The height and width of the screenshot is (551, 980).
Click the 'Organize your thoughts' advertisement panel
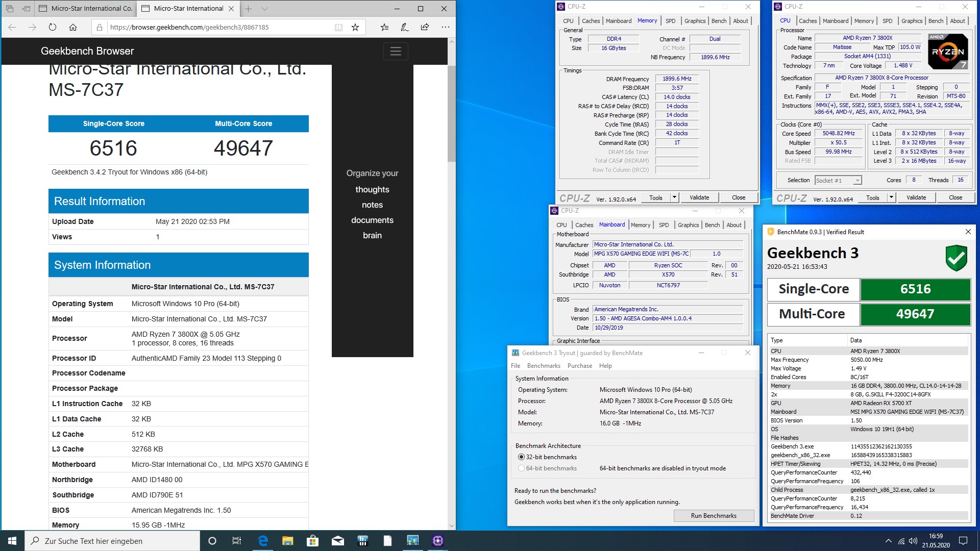[x=372, y=204]
